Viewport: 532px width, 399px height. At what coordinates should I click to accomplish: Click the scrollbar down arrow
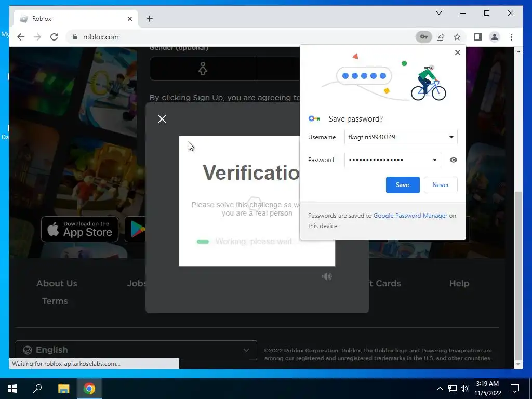(518, 364)
